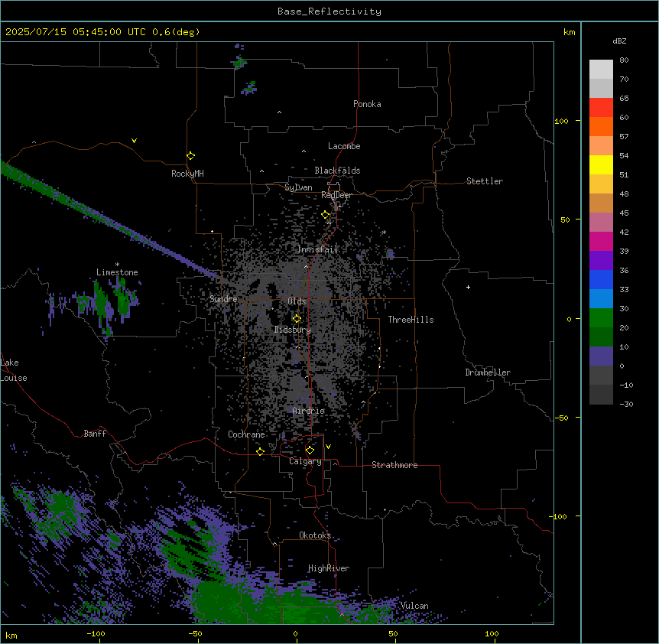
Task: Click the yellow diamond marker above Calgary
Action: point(310,450)
